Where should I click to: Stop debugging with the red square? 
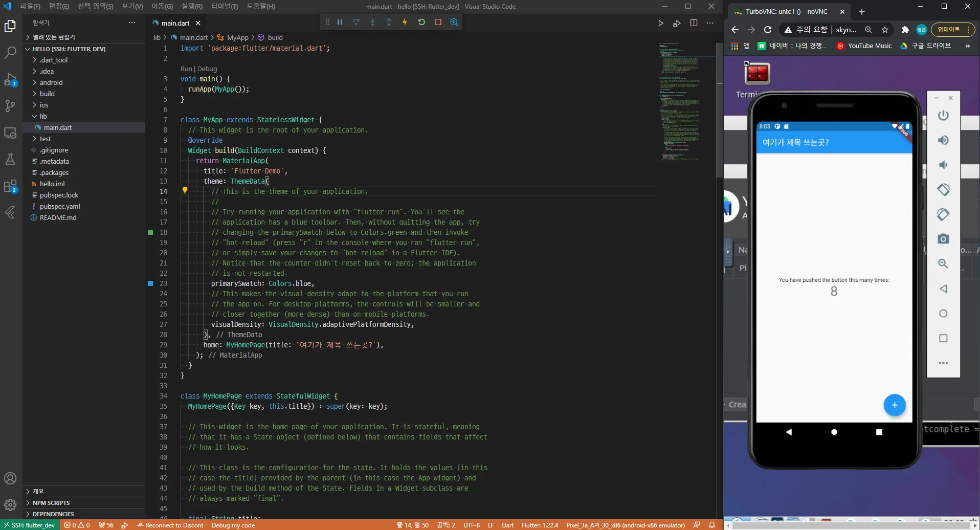(x=438, y=23)
